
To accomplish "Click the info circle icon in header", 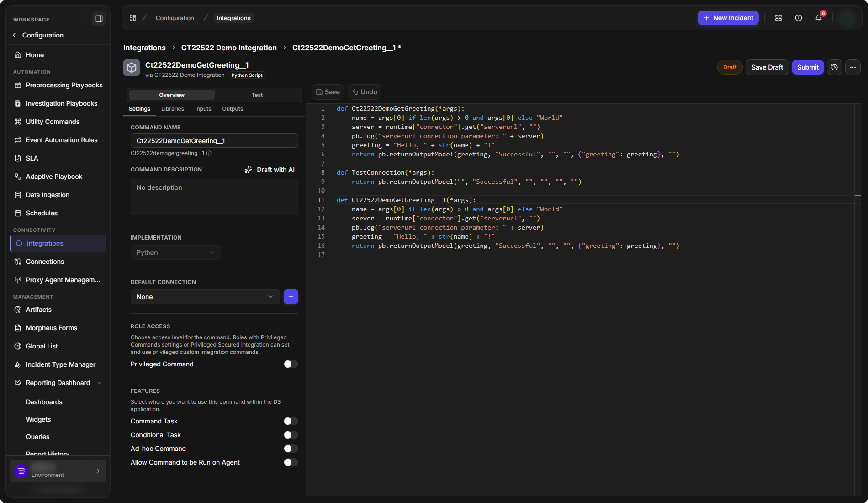I will pos(799,18).
